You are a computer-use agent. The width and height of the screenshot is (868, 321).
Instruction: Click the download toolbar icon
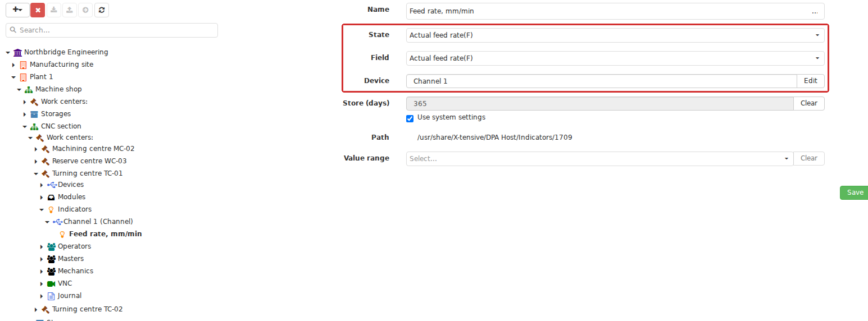53,10
